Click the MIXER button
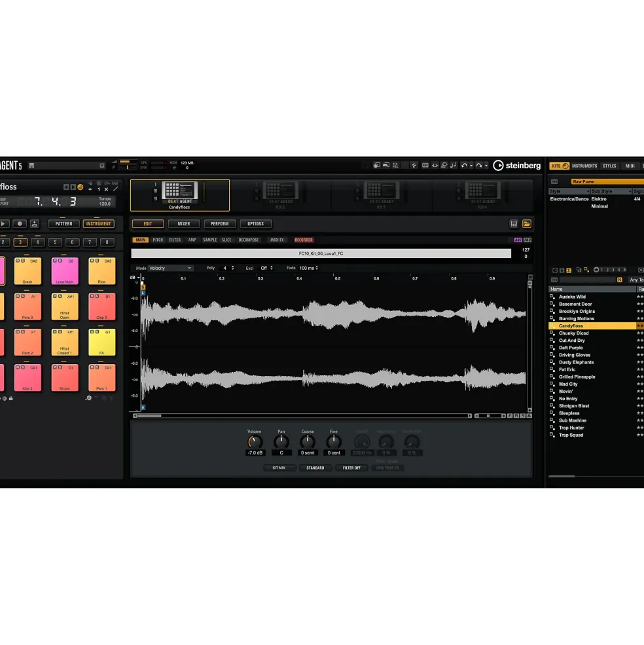The image size is (644, 645). tap(184, 224)
